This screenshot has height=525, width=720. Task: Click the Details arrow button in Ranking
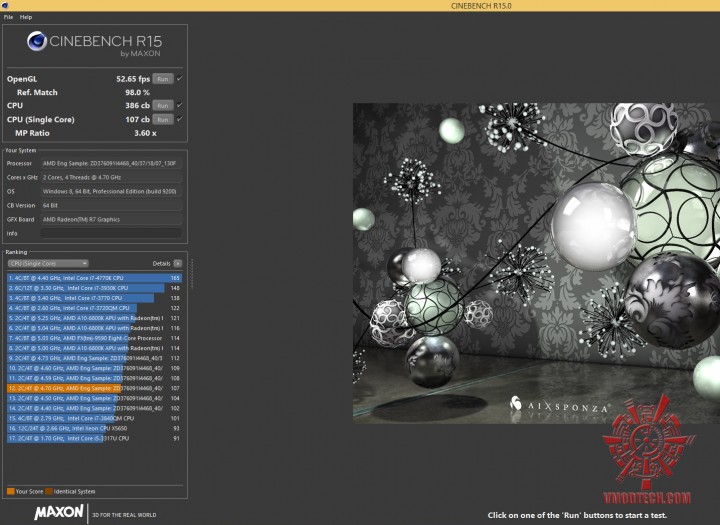tap(178, 264)
